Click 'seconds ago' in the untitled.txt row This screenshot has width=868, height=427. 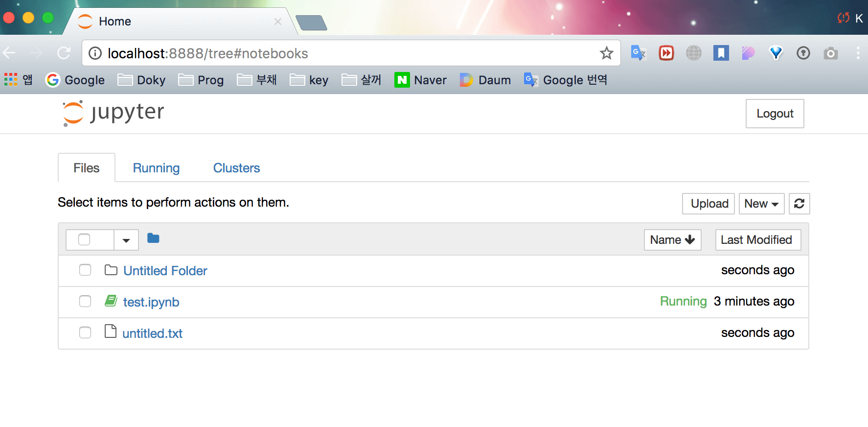pyautogui.click(x=757, y=332)
